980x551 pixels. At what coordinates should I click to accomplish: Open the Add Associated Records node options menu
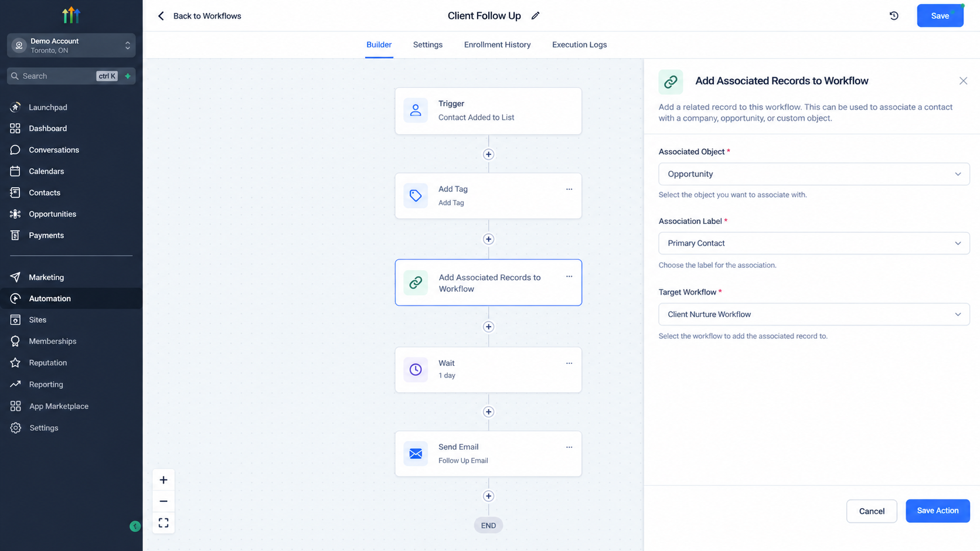(569, 277)
